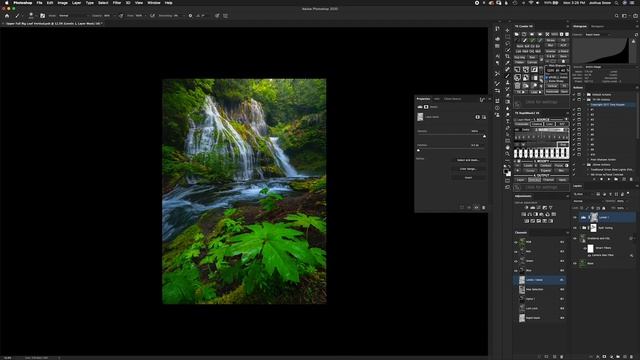Toggle RGB channel visibility

[x=516, y=242]
